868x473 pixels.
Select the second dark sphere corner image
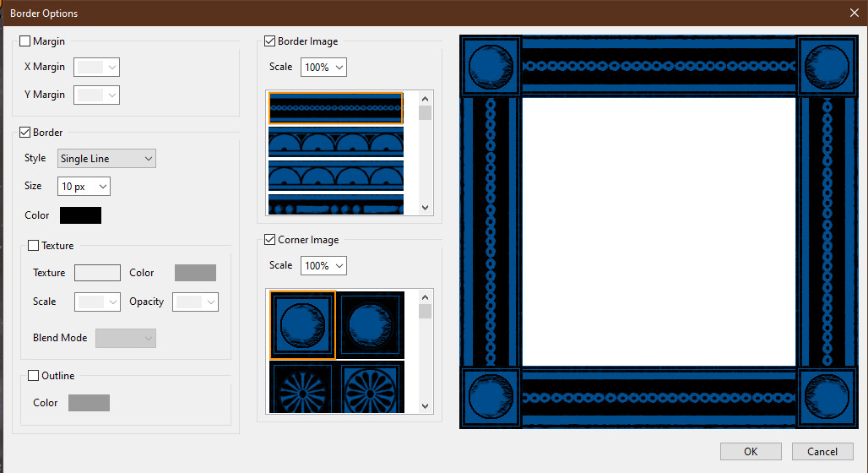371,325
